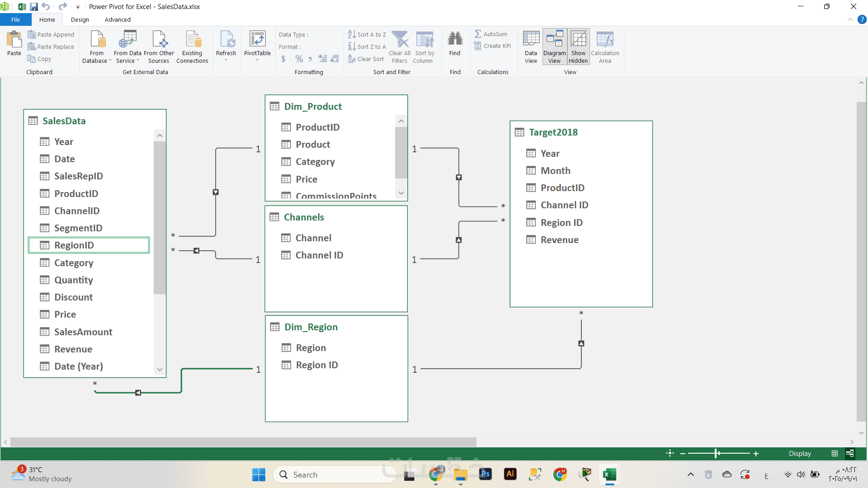Click Clear All Filters icon
Image resolution: width=868 pixels, height=488 pixels.
click(400, 40)
